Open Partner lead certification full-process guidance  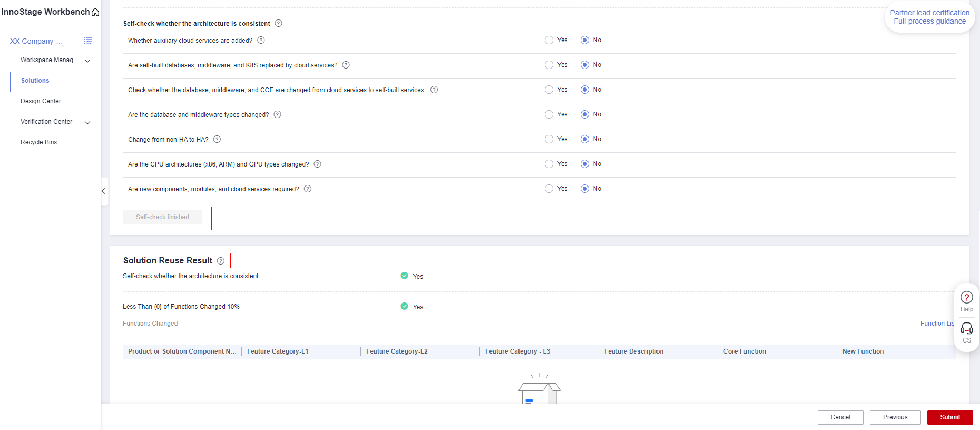click(929, 17)
